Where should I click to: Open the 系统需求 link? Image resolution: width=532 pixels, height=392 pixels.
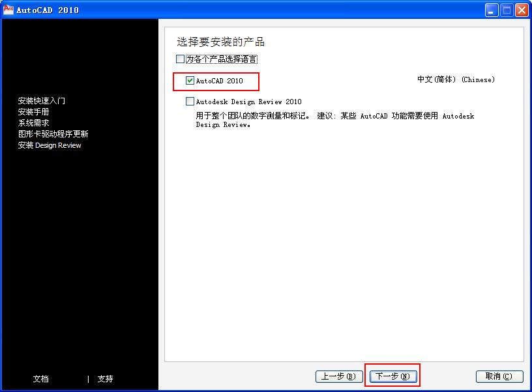[34, 123]
